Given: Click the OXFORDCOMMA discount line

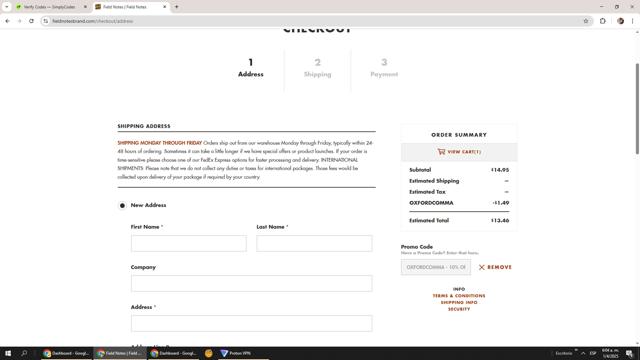Looking at the screenshot, I should [x=459, y=203].
